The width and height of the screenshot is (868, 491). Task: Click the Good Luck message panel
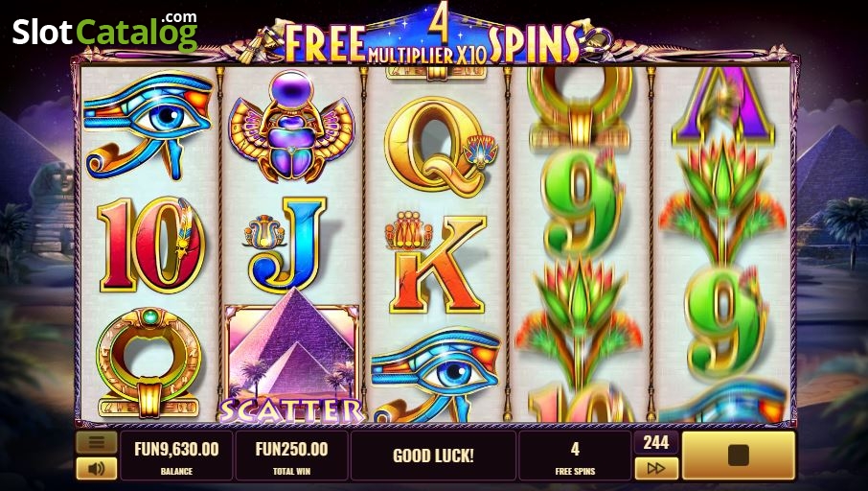tap(433, 456)
